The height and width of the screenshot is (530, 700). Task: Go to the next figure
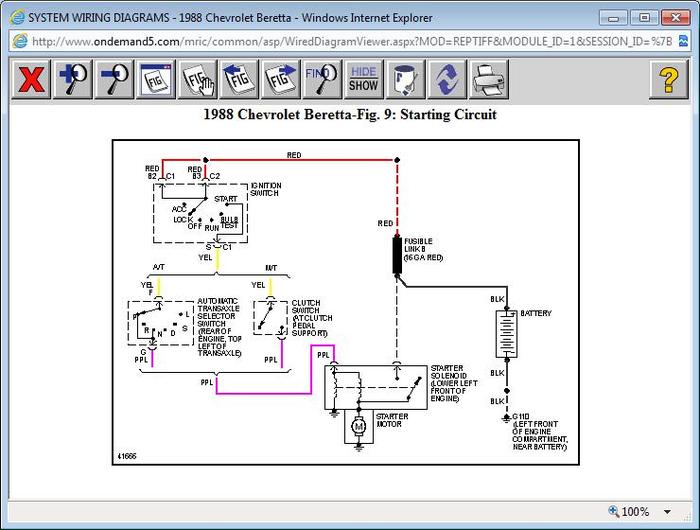tap(280, 79)
